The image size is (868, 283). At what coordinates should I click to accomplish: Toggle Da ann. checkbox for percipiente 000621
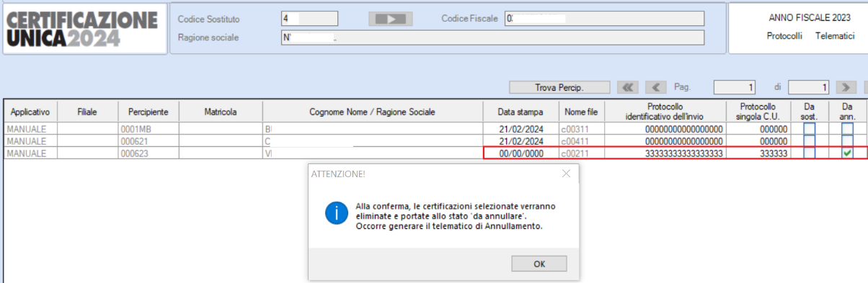tap(847, 141)
